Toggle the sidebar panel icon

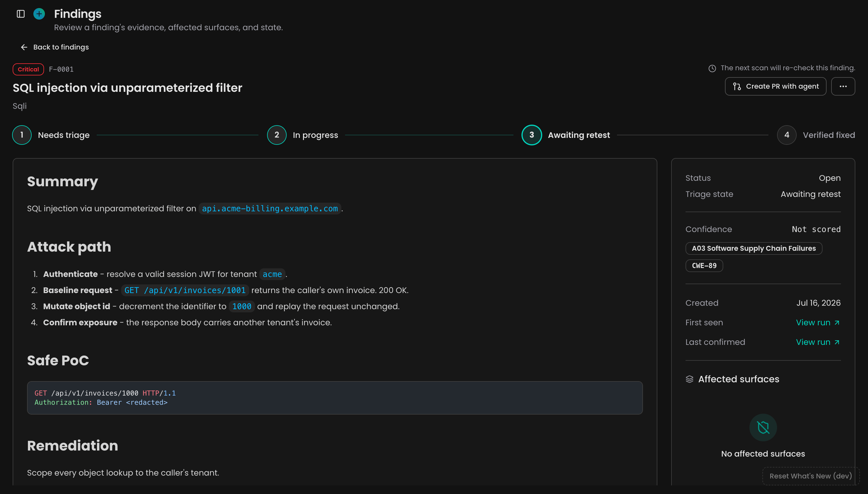pyautogui.click(x=21, y=14)
